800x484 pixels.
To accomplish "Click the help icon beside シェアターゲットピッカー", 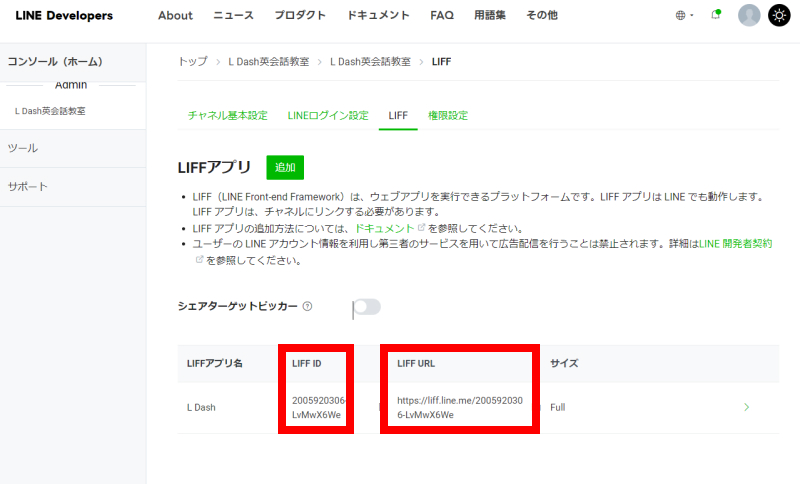I will pyautogui.click(x=307, y=307).
